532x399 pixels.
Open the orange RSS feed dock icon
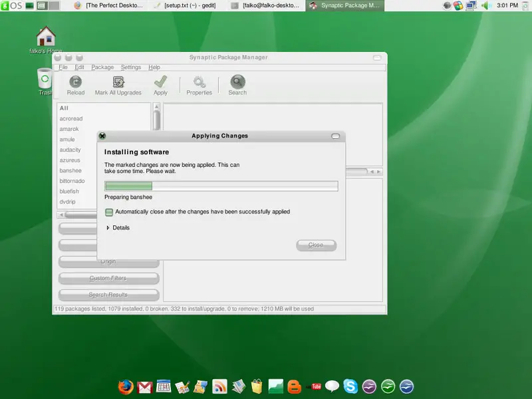tap(219, 386)
